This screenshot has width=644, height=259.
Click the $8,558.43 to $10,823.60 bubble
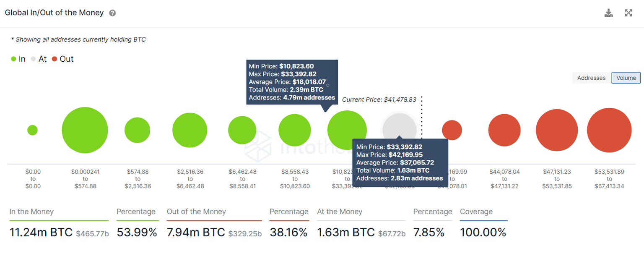coord(294,130)
